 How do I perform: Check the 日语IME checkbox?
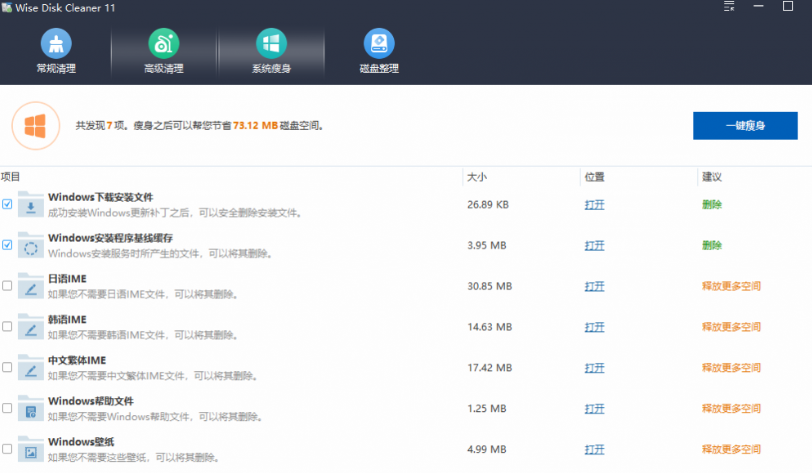7,285
